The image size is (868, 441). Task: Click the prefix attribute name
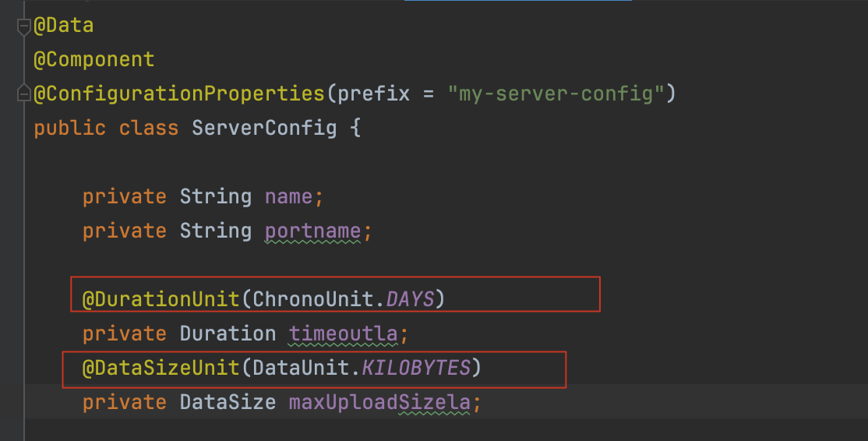click(374, 94)
